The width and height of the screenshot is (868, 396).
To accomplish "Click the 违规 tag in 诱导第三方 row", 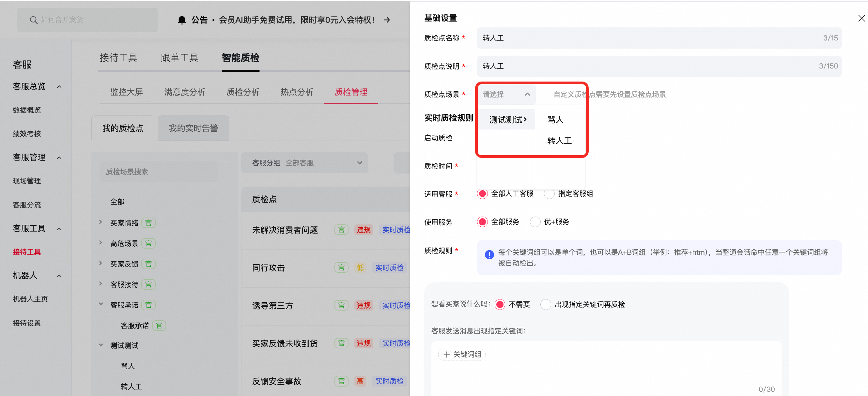I will click(x=364, y=305).
